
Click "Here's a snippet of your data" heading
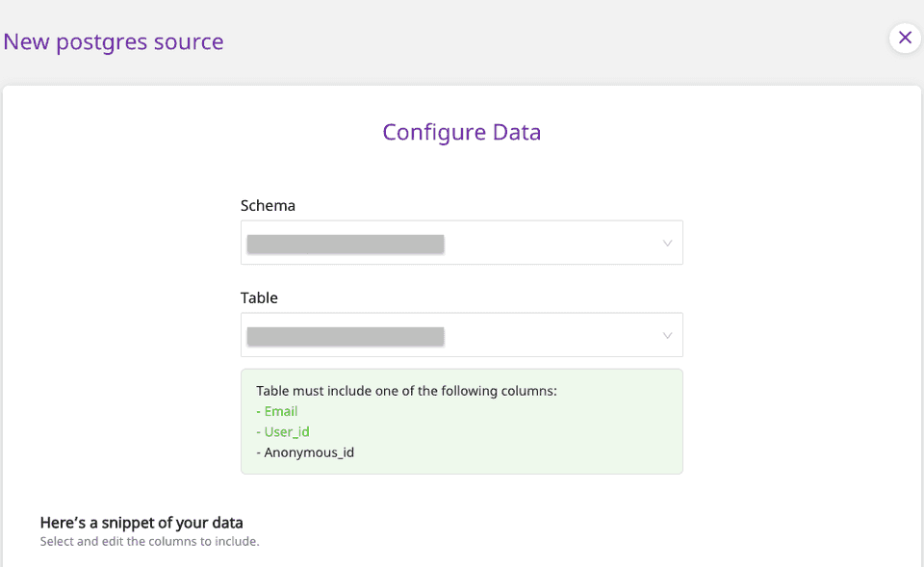click(141, 523)
